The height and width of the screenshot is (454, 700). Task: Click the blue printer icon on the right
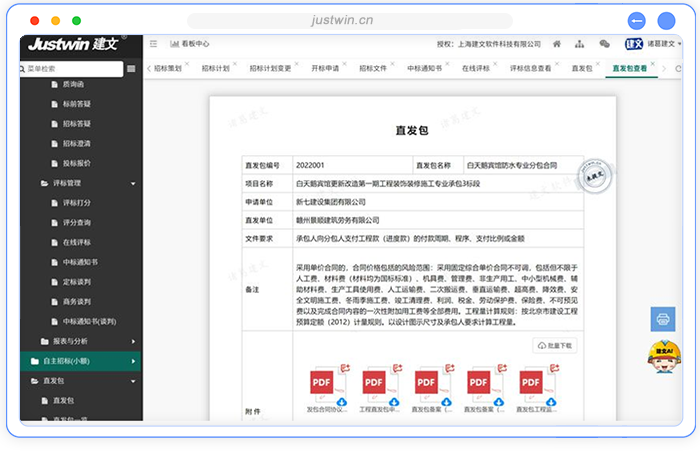tap(662, 319)
